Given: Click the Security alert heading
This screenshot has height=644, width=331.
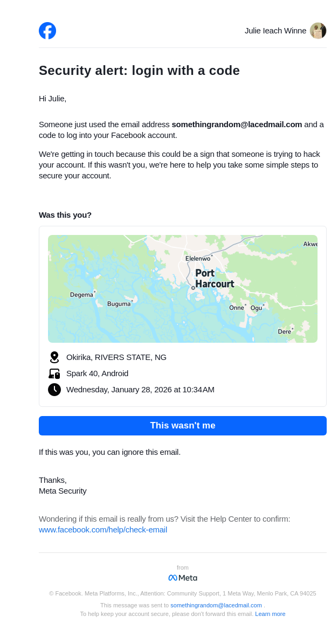Looking at the screenshot, I should pyautogui.click(x=139, y=71).
